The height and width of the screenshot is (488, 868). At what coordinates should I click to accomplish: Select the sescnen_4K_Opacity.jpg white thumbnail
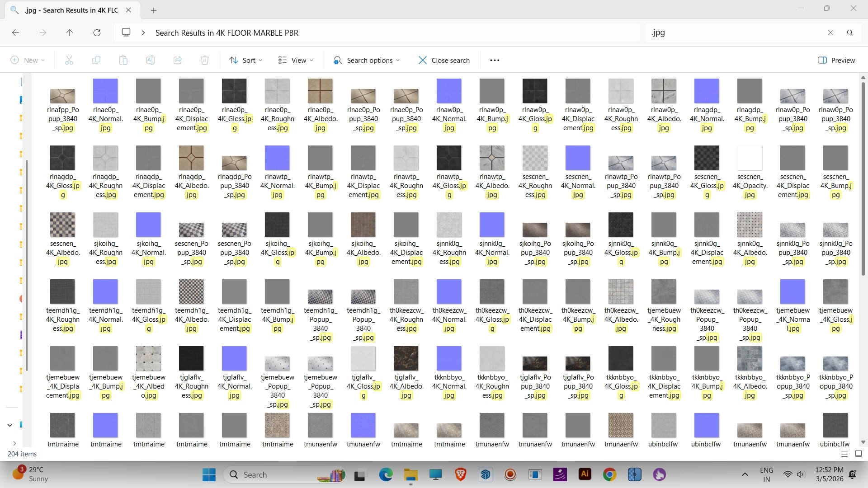(x=749, y=157)
